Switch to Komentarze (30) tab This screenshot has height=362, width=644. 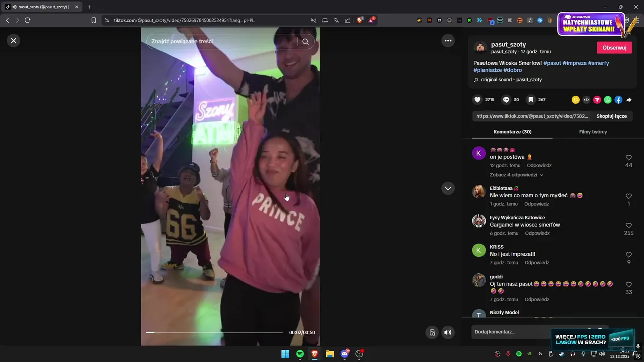point(512,132)
